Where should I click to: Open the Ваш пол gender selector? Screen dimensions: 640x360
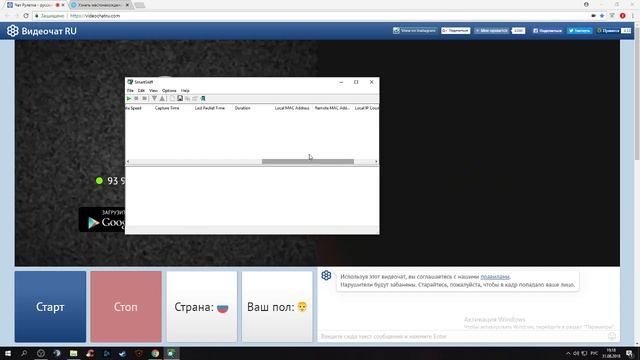coord(277,307)
